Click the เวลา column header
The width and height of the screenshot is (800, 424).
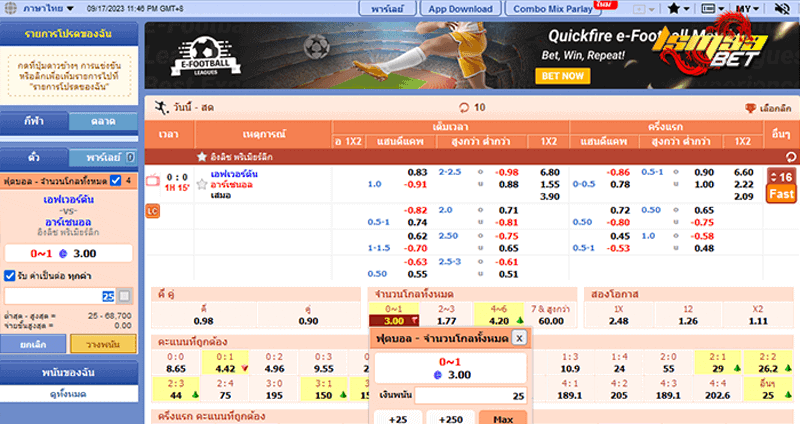(168, 134)
